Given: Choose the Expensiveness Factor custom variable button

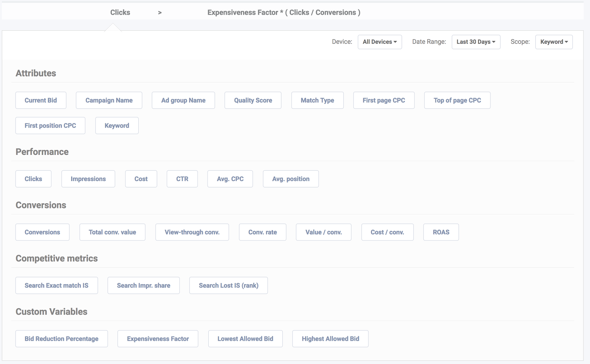Looking at the screenshot, I should 158,339.
